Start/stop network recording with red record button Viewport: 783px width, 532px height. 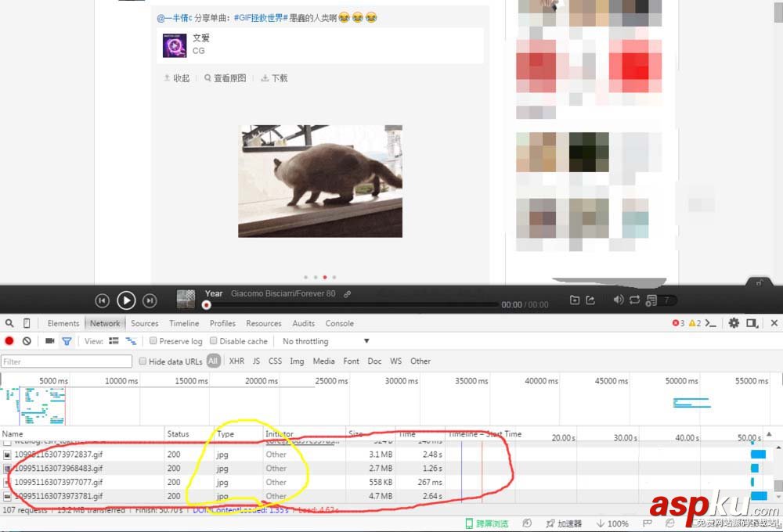[9, 340]
